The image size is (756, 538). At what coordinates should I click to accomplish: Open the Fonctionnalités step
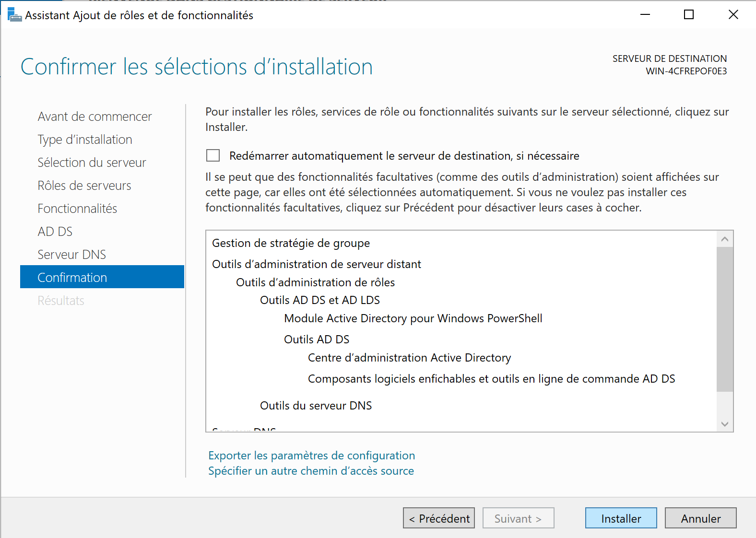77,209
